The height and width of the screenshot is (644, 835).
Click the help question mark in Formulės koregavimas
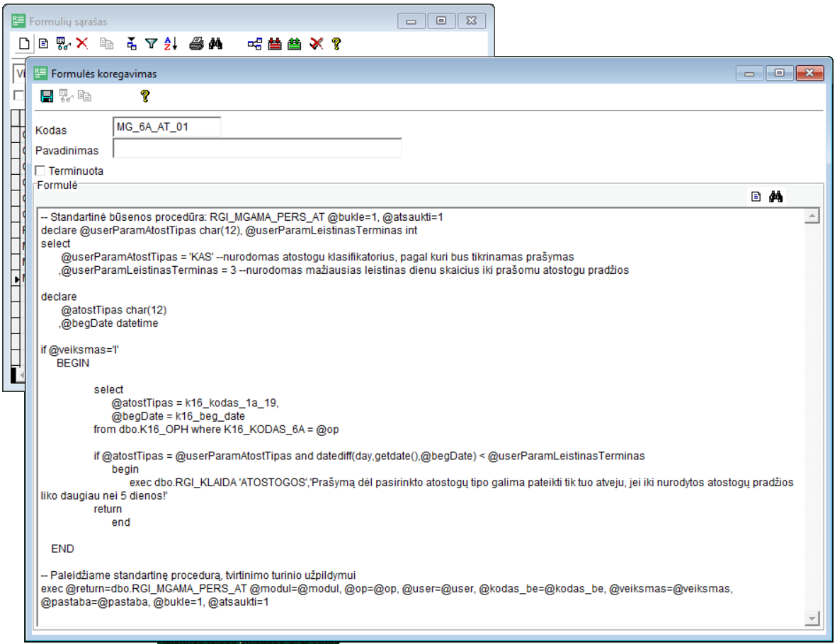click(x=144, y=96)
